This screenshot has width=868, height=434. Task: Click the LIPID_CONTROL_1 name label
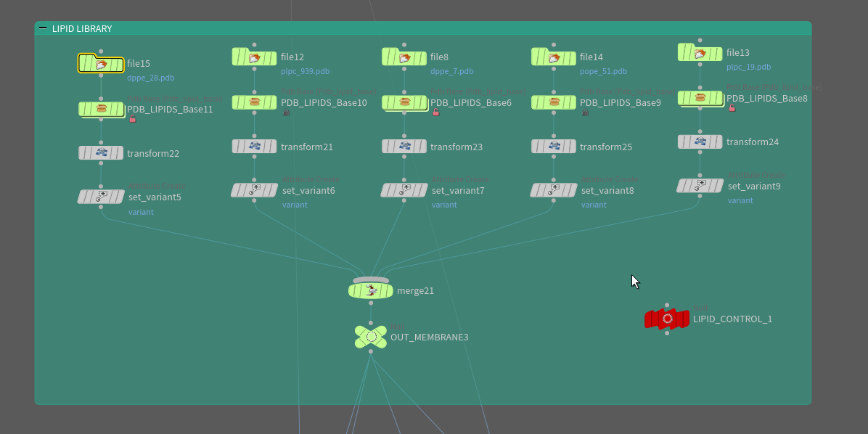(x=732, y=319)
